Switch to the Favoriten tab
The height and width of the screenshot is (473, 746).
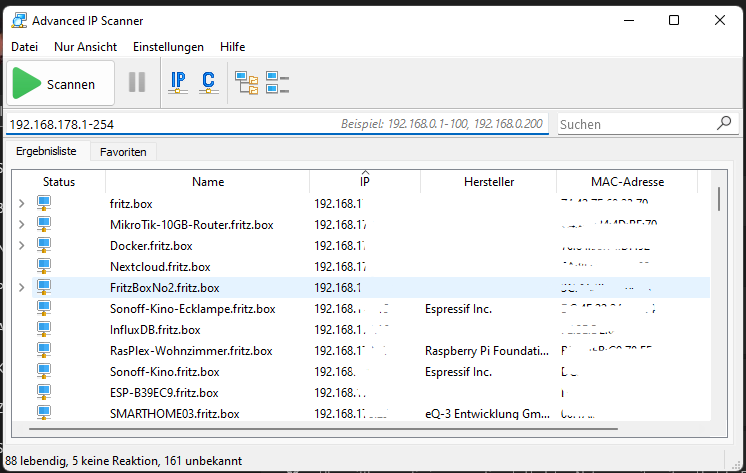click(x=123, y=152)
